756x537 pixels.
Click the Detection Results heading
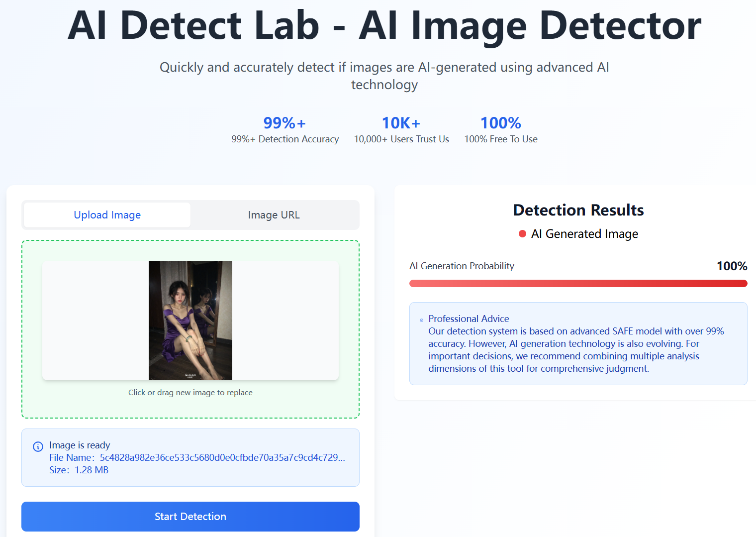(578, 210)
